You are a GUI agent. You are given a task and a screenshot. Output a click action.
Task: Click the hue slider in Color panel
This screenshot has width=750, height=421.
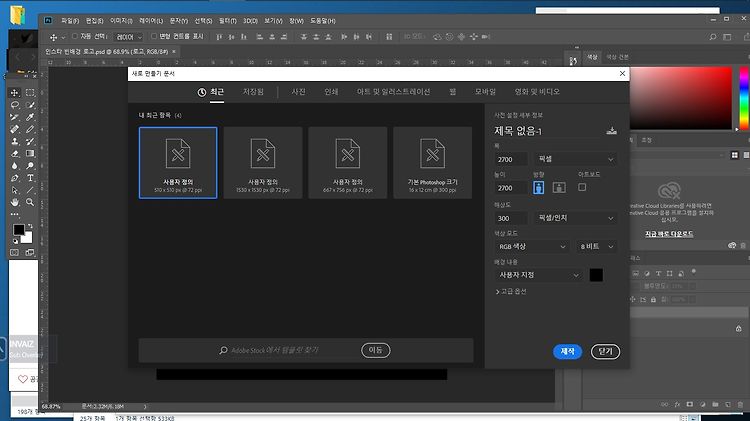coord(744,98)
